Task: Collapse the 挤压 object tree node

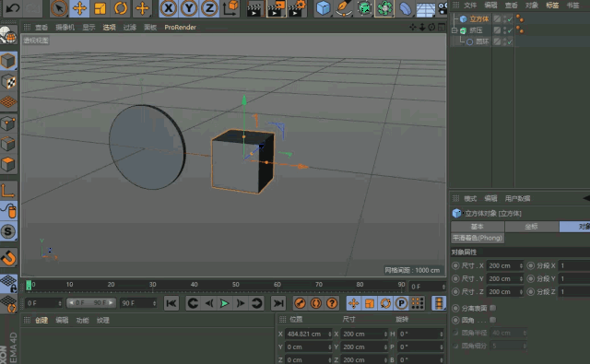Action: 454,30
